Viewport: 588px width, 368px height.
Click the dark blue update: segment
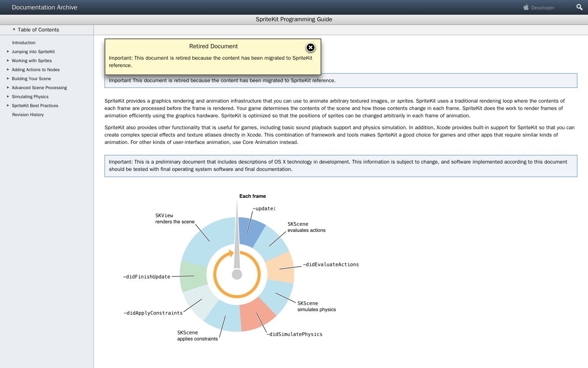click(250, 232)
